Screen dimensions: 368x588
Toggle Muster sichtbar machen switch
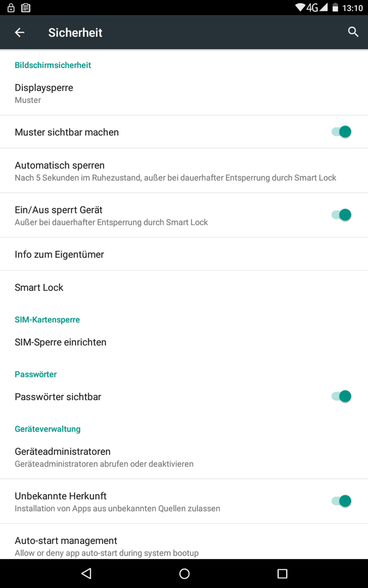(341, 132)
